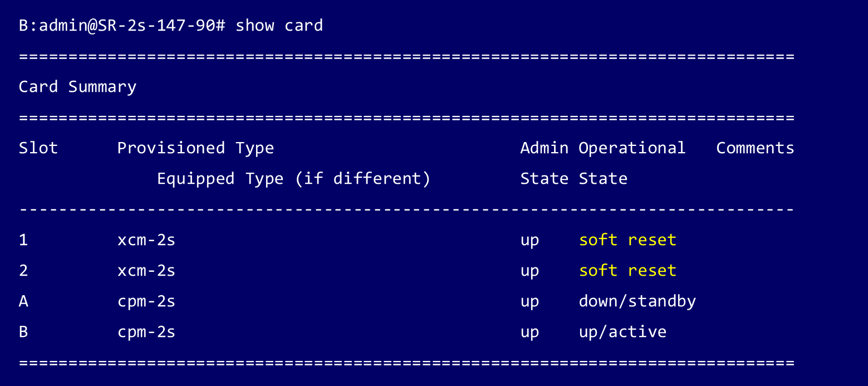Click the "Operational" column header
Screen dimensions: 868x386
coord(632,148)
